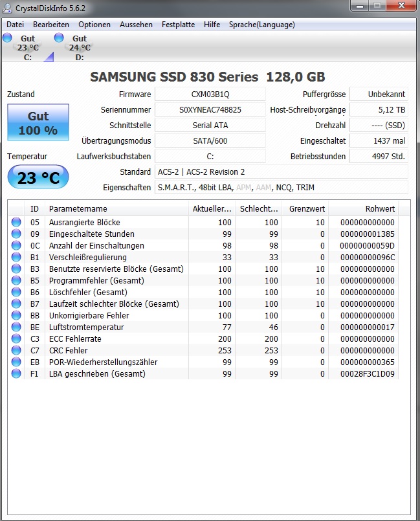This screenshot has width=420, height=521.
Task: Click the status orb for Unkorrigierbare Fehler
Action: click(16, 315)
